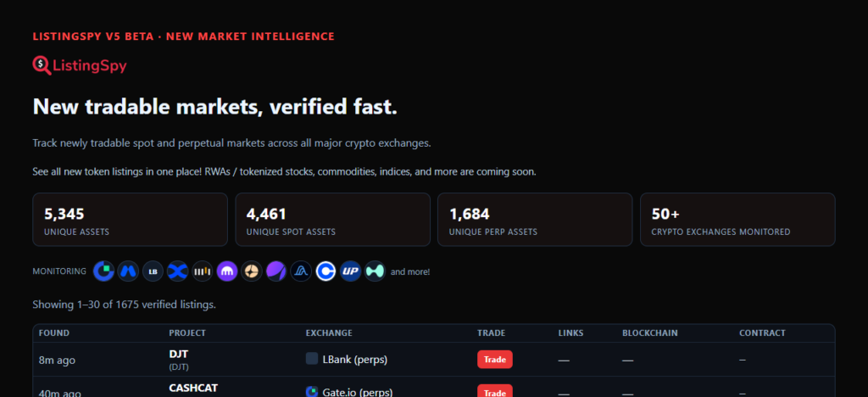The image size is (868, 397).
Task: Click the LBank icon in DJT row
Action: point(312,359)
